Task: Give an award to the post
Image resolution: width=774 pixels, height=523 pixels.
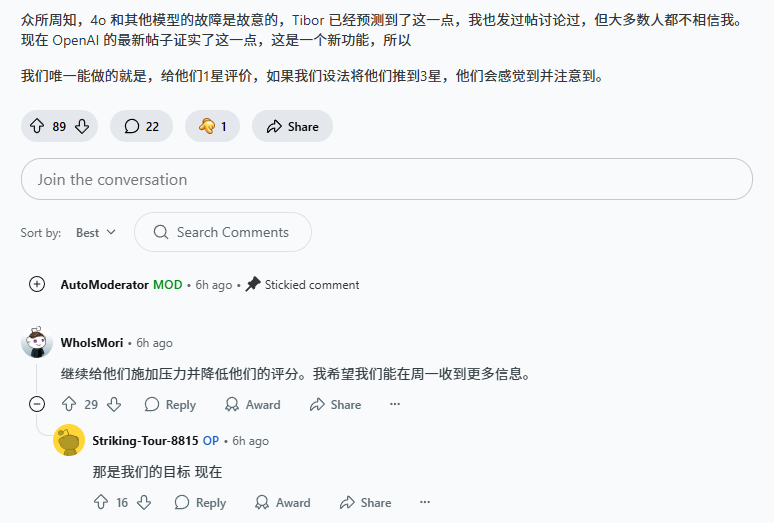Action: point(212,126)
